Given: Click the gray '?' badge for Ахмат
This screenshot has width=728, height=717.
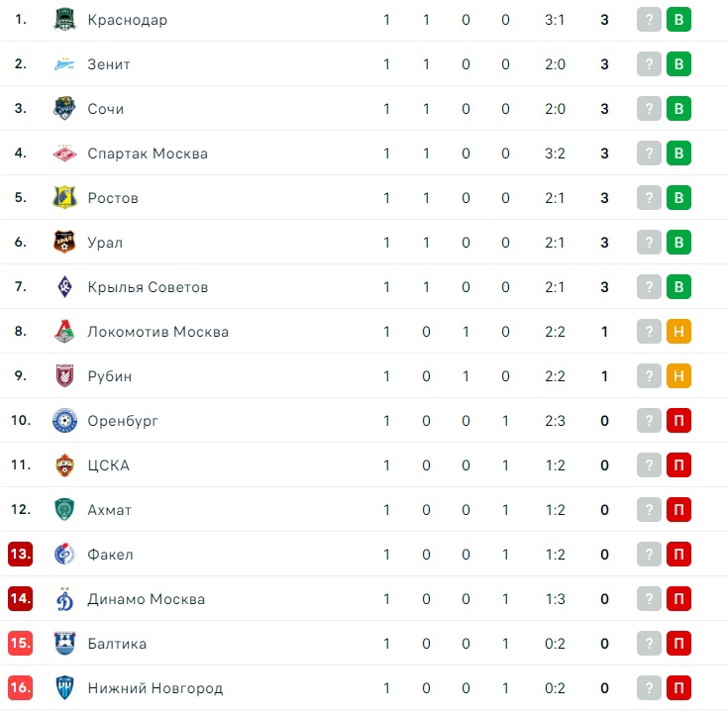Looking at the screenshot, I should coord(649,510).
